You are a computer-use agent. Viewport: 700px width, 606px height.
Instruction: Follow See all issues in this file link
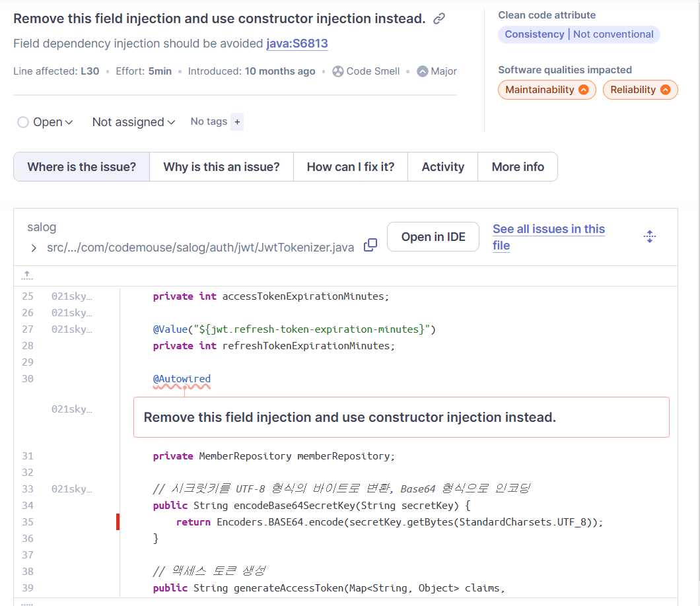point(549,237)
